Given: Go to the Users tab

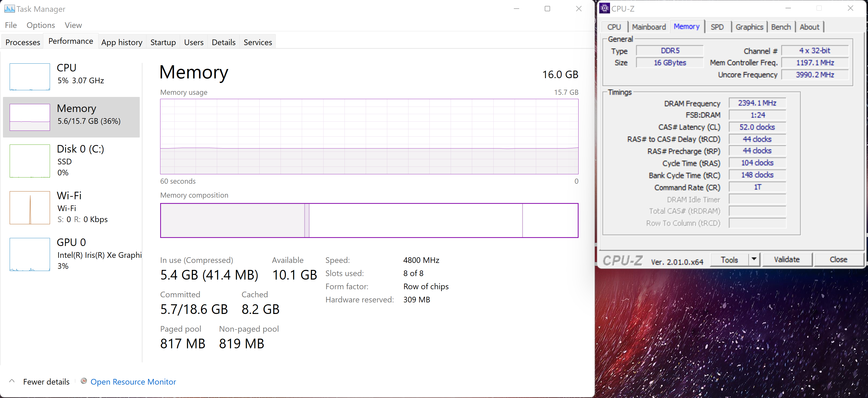Looking at the screenshot, I should coord(194,42).
